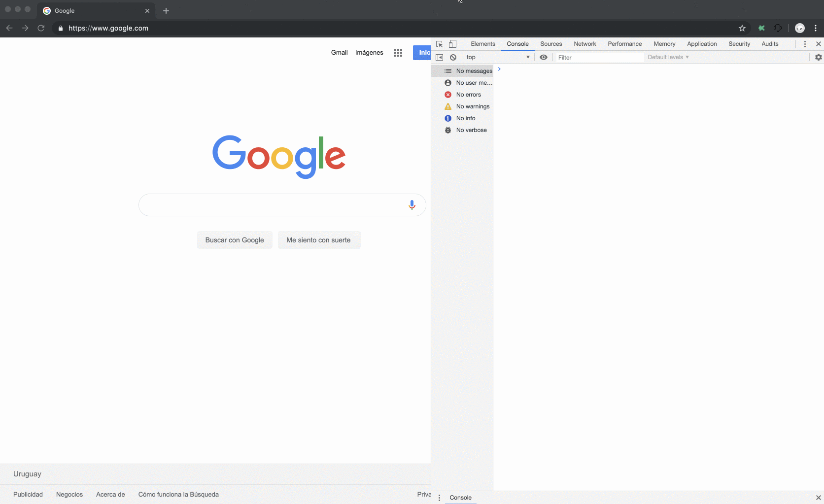824x504 pixels.
Task: Select the No user messages row
Action: click(462, 83)
